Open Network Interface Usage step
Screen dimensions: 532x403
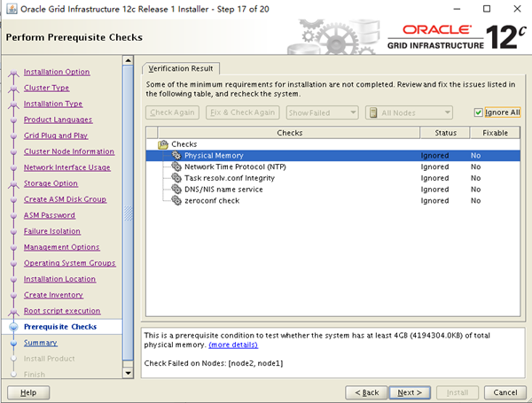tap(66, 167)
